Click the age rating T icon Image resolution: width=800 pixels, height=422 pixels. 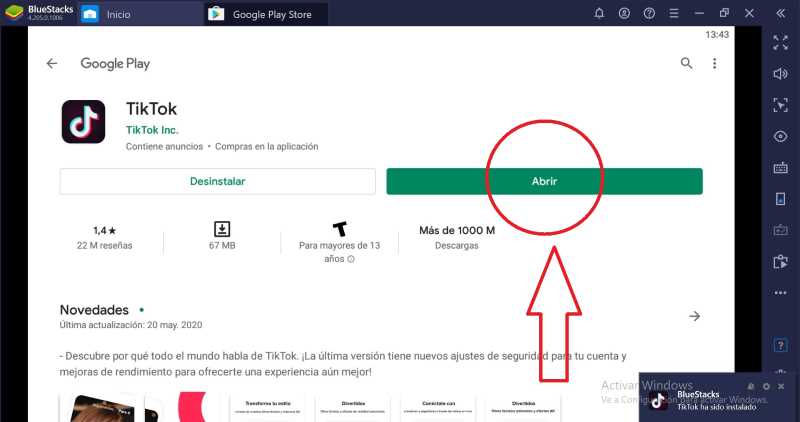pos(340,229)
